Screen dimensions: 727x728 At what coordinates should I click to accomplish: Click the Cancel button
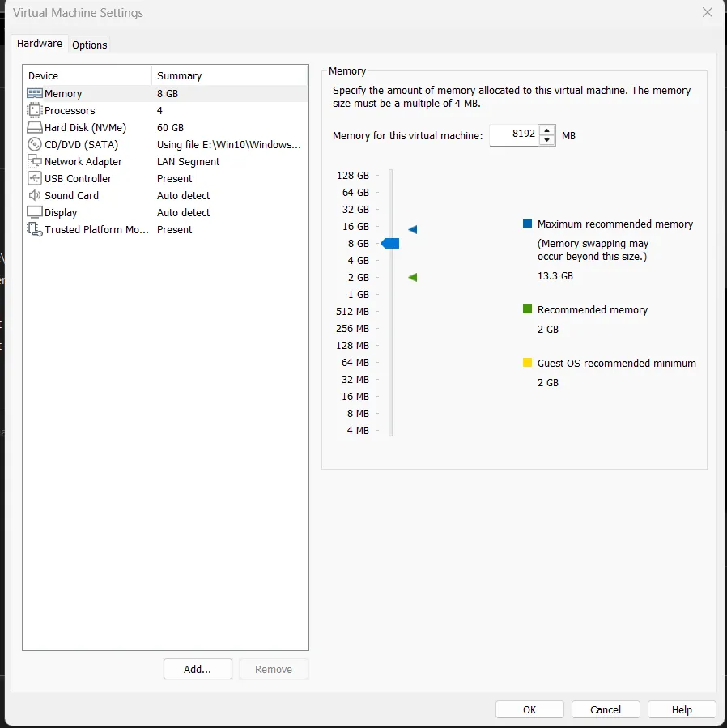606,709
